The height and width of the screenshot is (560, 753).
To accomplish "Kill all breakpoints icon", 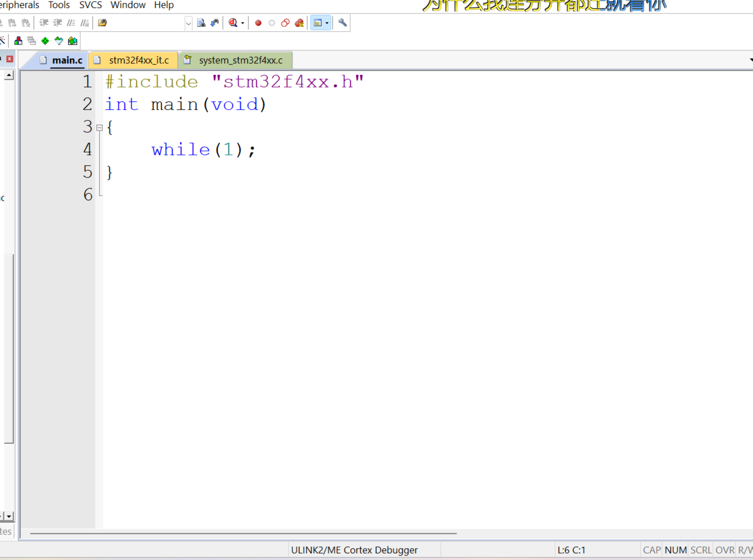I will [299, 23].
